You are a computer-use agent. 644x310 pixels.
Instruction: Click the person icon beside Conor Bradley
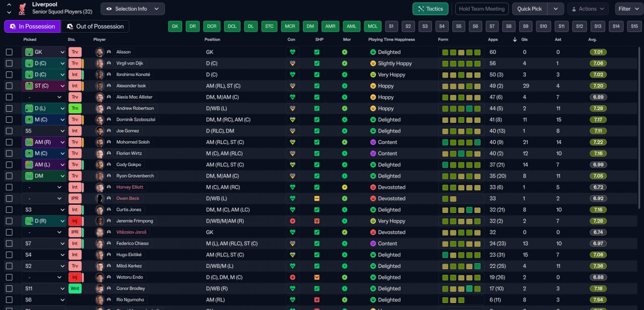point(109,289)
